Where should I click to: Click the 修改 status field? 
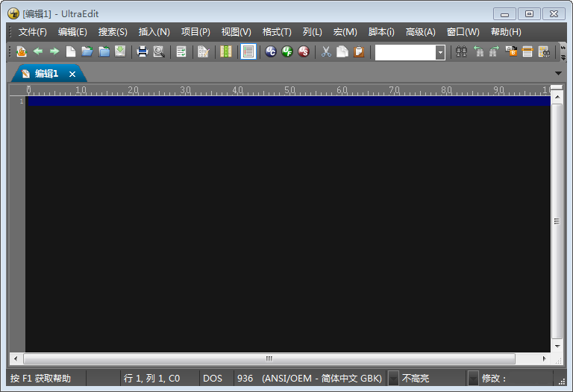click(x=516, y=379)
